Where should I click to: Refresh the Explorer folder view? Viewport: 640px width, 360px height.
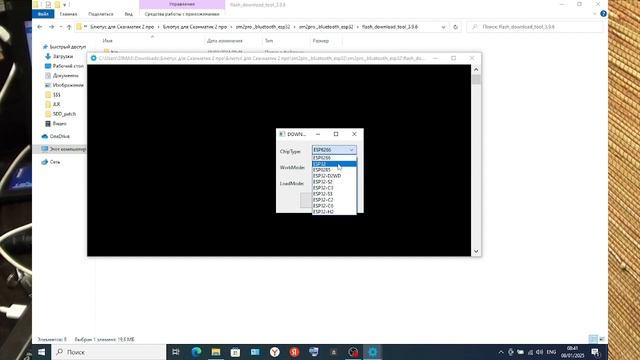pos(456,27)
